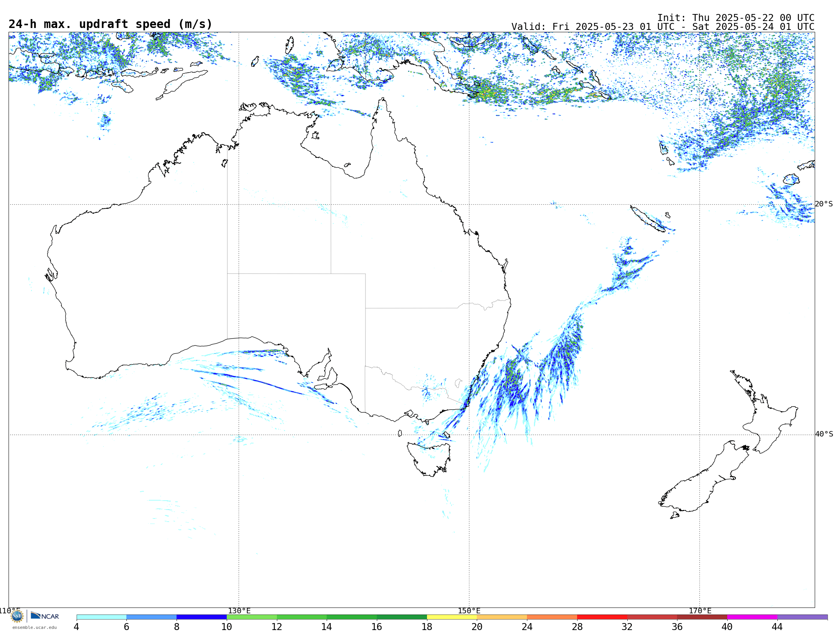Click the colorbar tick label '20'
The image size is (840, 632).
[477, 627]
